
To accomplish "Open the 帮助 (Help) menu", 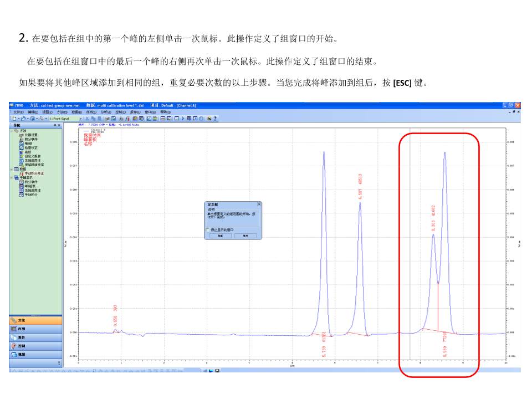I will pyautogui.click(x=165, y=112).
